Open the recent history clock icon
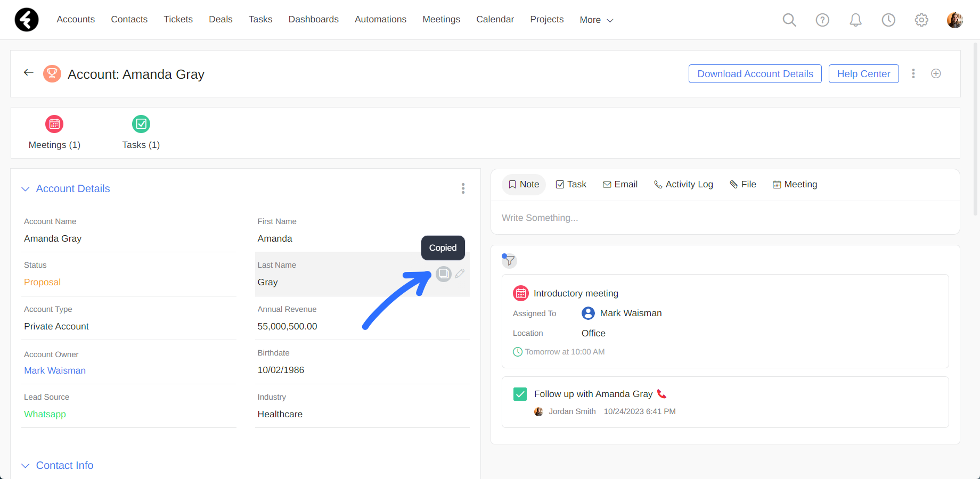This screenshot has width=980, height=479. tap(888, 20)
